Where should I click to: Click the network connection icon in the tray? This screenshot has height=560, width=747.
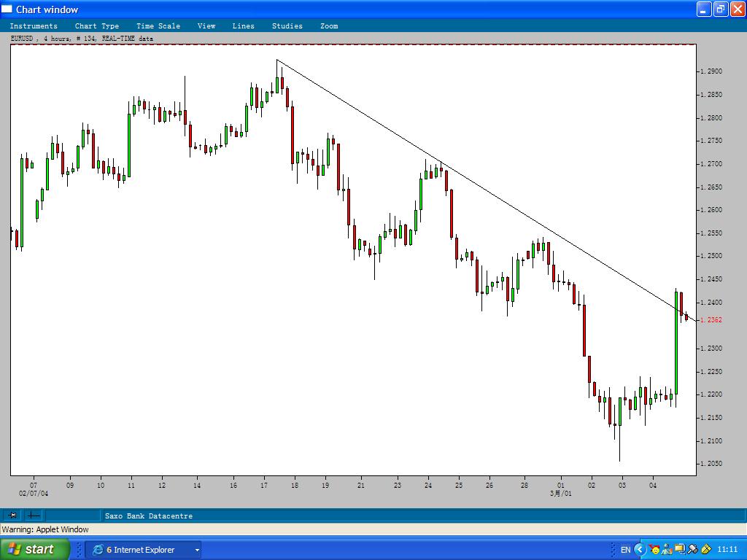click(679, 550)
